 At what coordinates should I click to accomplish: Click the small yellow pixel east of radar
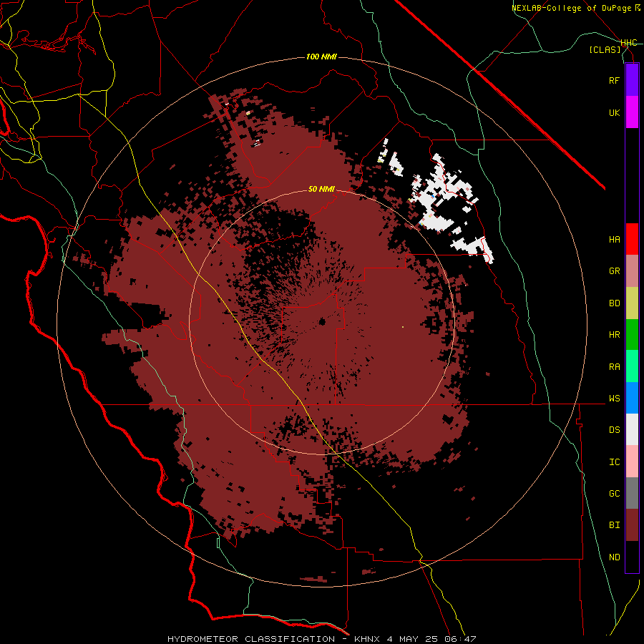tap(402, 327)
